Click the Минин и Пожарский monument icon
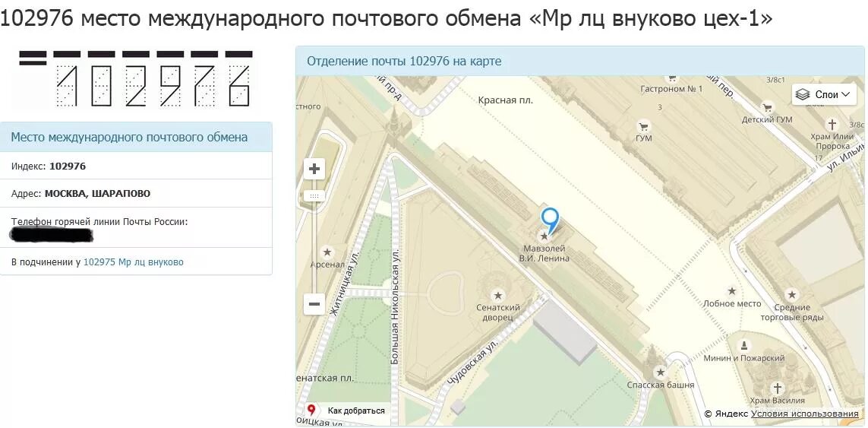 pyautogui.click(x=744, y=345)
